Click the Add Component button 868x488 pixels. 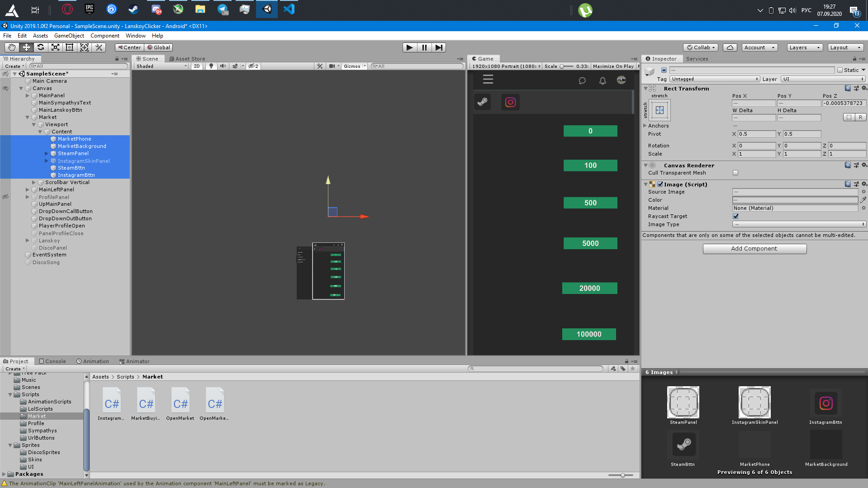(x=754, y=249)
